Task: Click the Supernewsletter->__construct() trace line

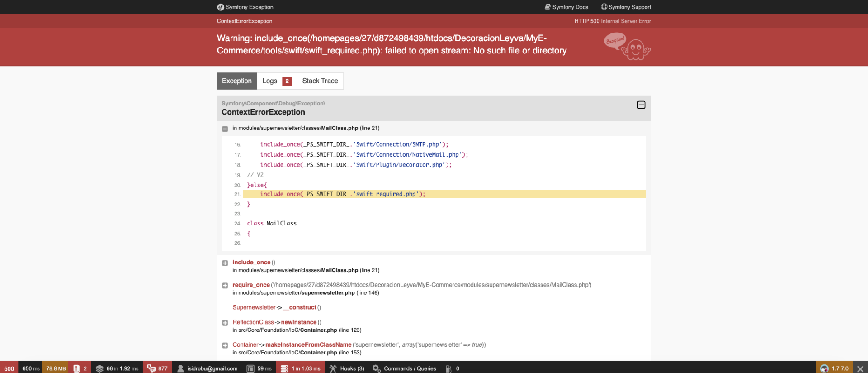Action: click(277, 307)
